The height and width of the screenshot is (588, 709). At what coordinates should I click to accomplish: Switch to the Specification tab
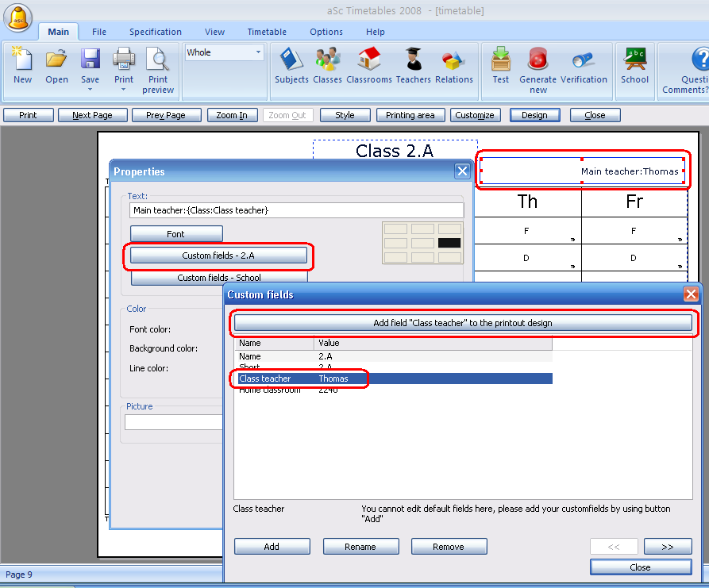coord(156,32)
